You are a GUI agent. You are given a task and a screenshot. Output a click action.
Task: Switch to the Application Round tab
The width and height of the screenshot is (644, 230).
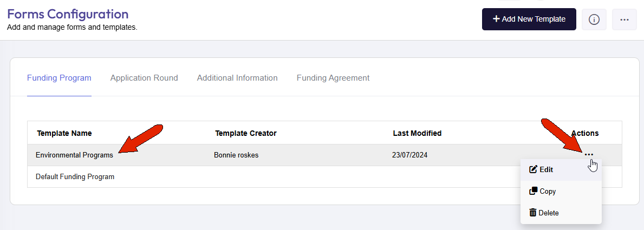click(144, 77)
